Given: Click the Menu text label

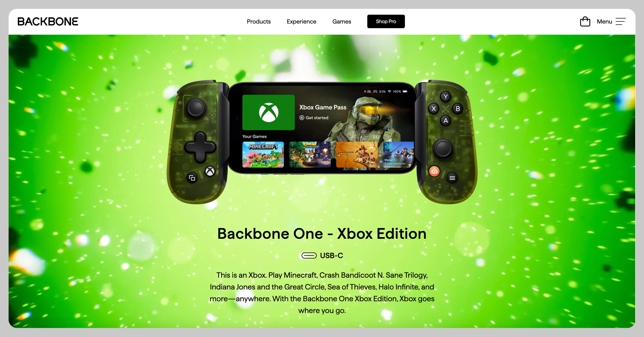Looking at the screenshot, I should tap(604, 21).
